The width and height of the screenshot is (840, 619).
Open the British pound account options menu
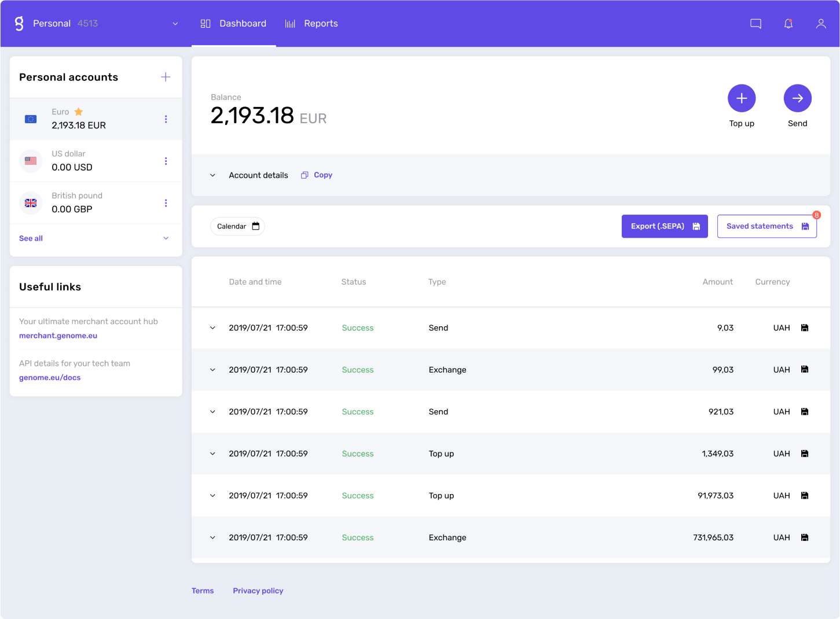click(166, 203)
